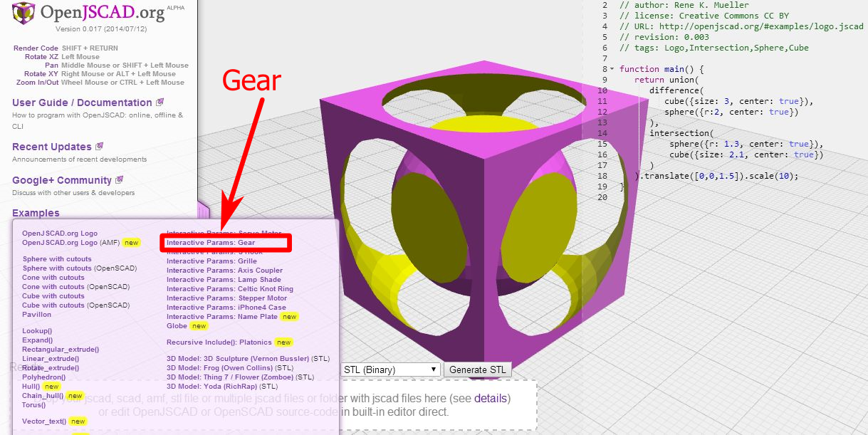Open the Rotate_extrude() example
Viewport: 868px width, 435px height.
pyautogui.click(x=49, y=368)
